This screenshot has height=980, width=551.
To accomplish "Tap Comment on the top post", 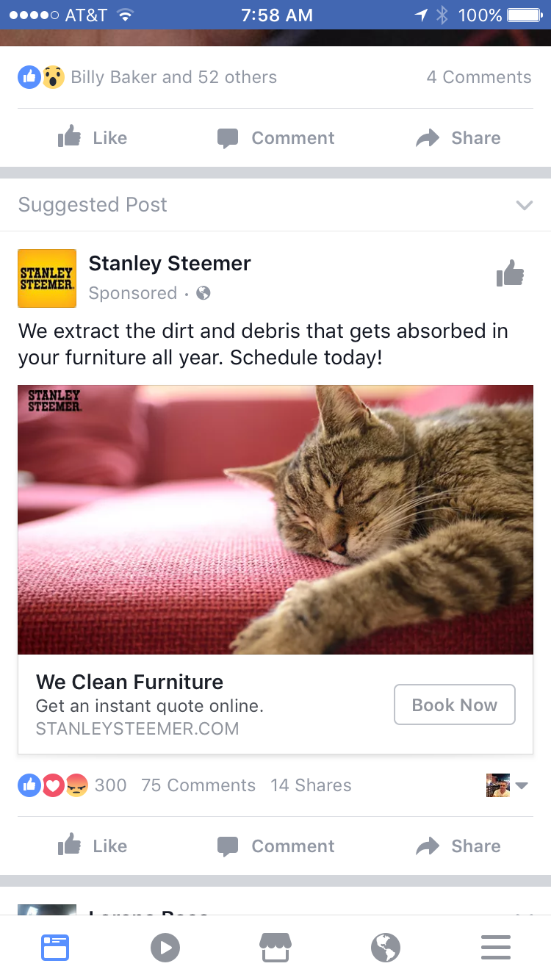I will (x=276, y=138).
